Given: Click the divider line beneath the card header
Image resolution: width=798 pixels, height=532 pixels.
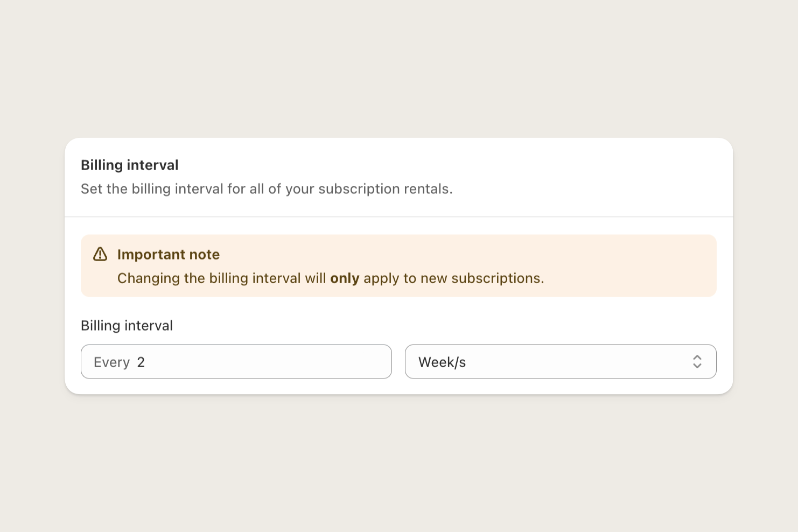Looking at the screenshot, I should click(399, 217).
